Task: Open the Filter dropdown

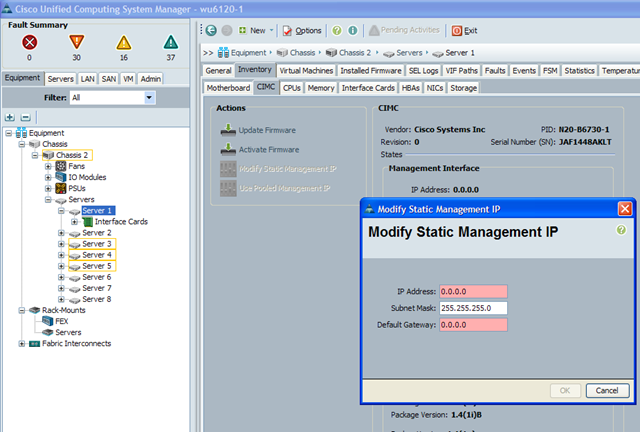Action: [x=149, y=98]
